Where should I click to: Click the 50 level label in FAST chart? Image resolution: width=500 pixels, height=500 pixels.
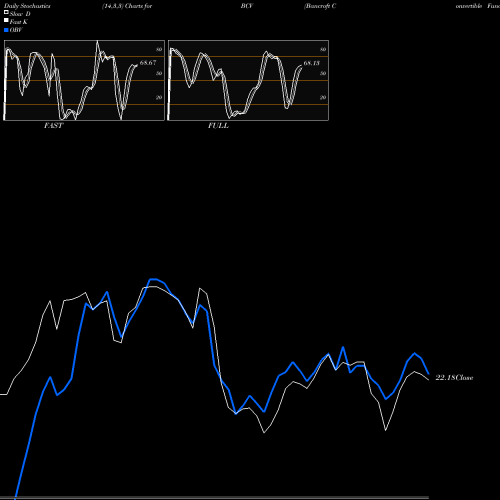(x=159, y=73)
